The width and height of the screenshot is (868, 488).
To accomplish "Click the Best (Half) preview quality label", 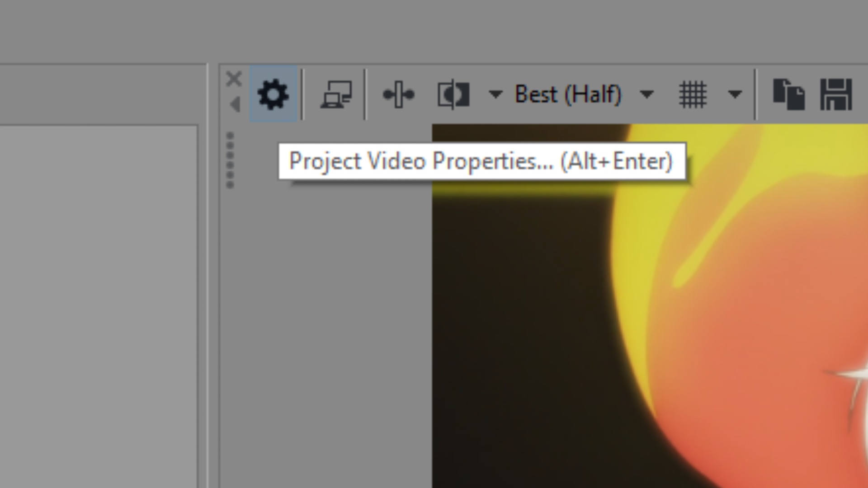I will [568, 94].
